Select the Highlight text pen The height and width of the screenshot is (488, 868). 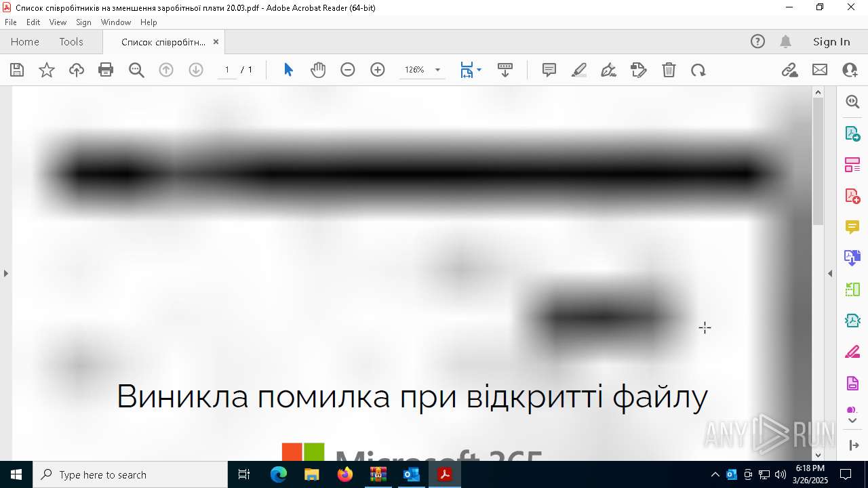[579, 70]
